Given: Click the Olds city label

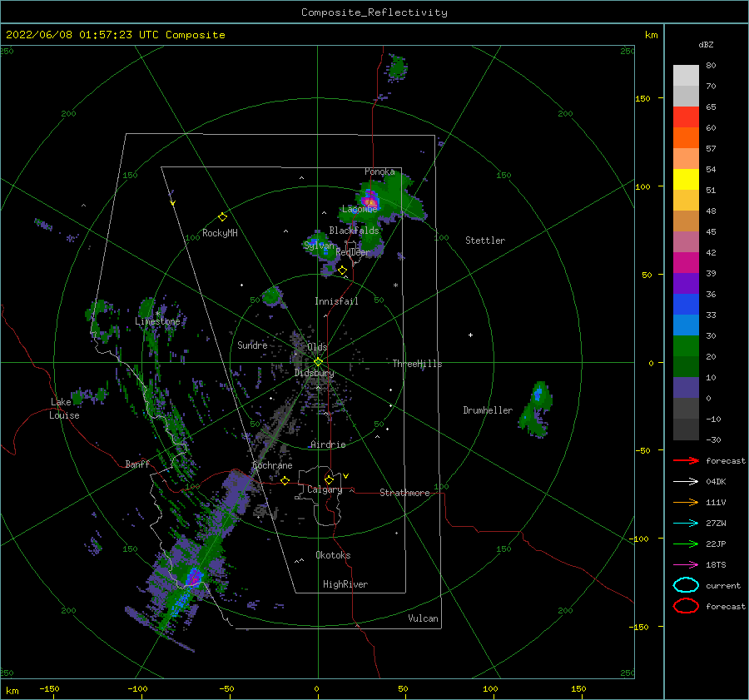Looking at the screenshot, I should pos(317,347).
